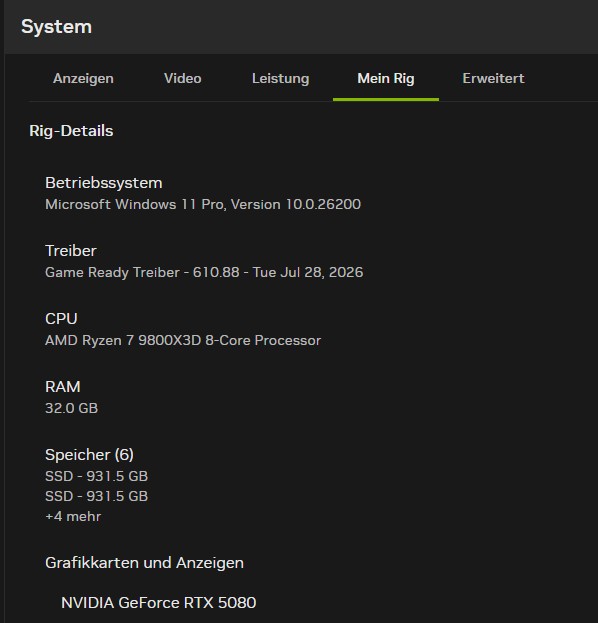Select the Betriebssystem label

point(104,183)
